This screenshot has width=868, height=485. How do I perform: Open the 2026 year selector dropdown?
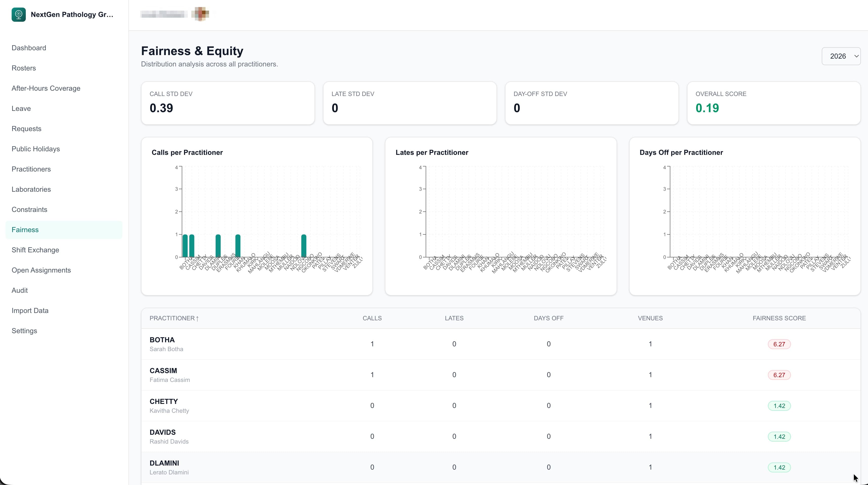[841, 56]
